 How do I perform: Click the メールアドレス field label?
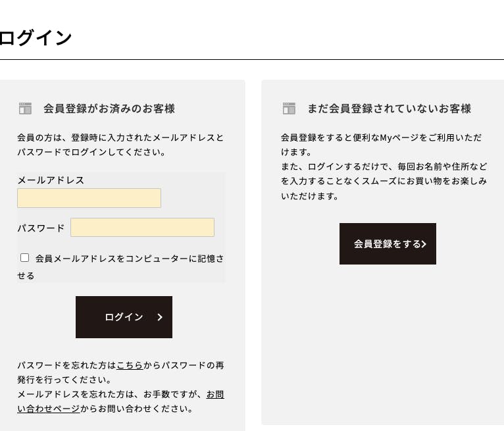(x=51, y=180)
